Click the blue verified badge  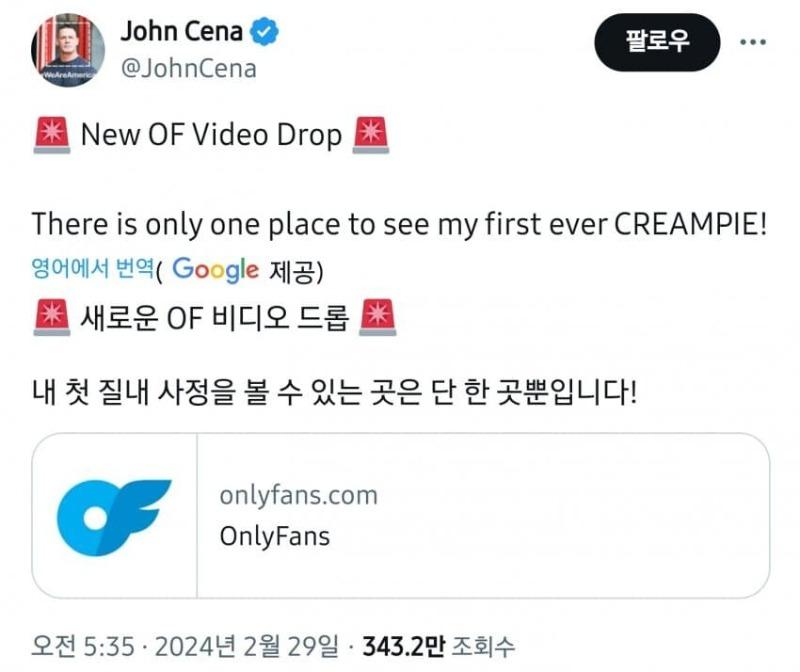tap(264, 32)
